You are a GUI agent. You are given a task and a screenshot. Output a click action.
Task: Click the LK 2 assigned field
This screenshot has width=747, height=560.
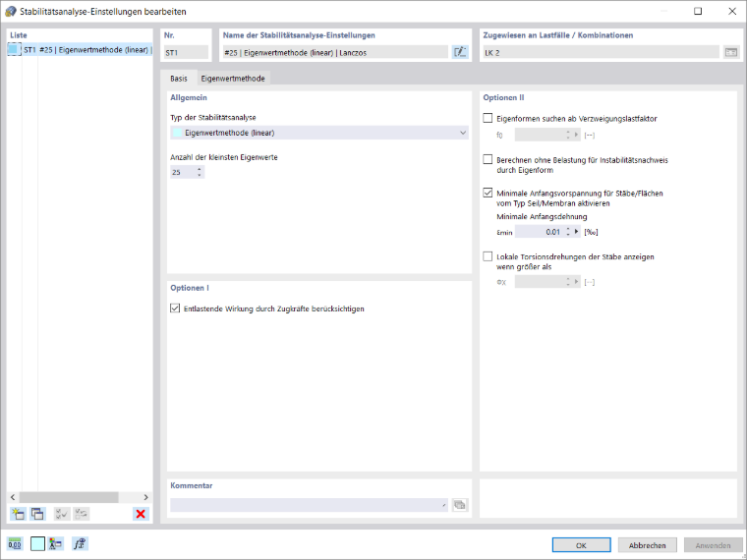601,52
